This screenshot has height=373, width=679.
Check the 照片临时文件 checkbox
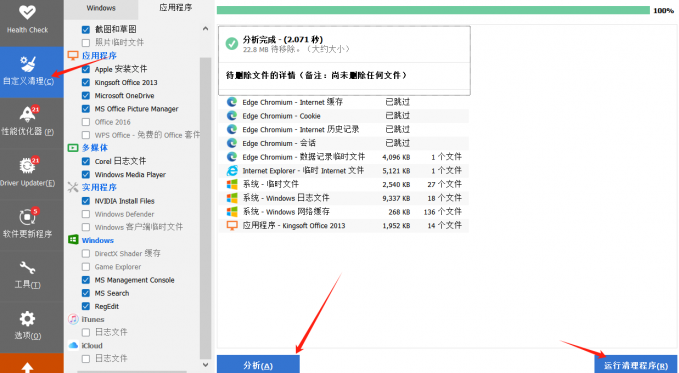click(86, 42)
